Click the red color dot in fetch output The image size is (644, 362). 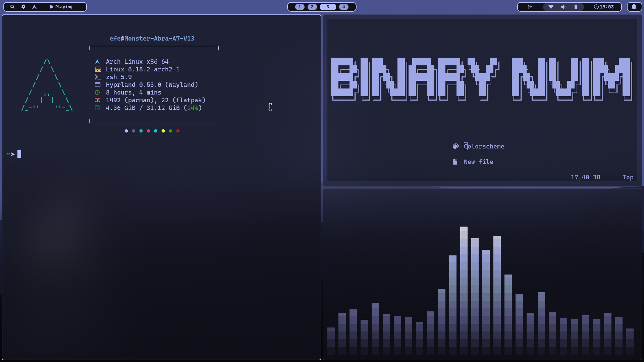click(x=178, y=131)
